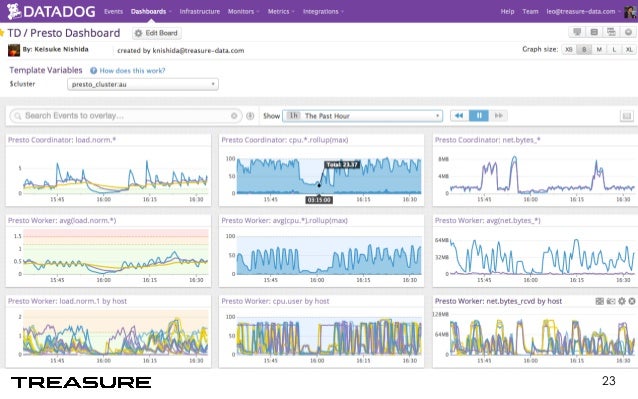Click the round icon in the board toolbar

tap(628, 32)
